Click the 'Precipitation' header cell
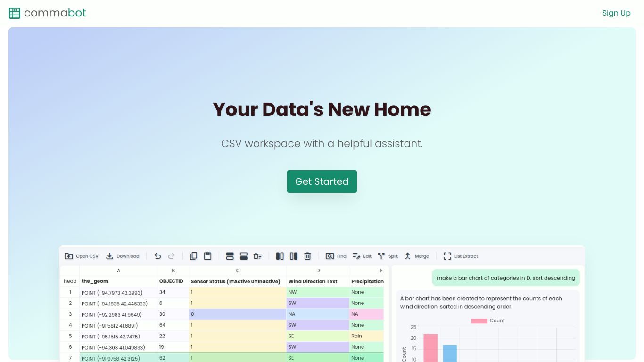644x362 pixels. [367, 281]
